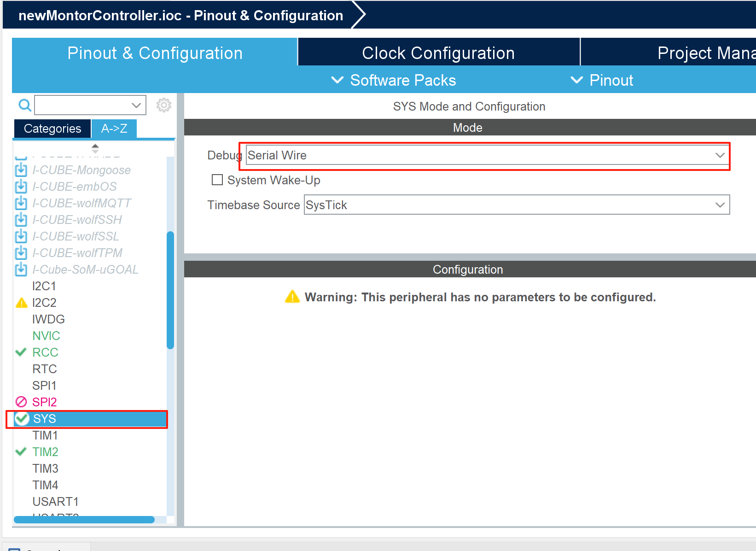Switch to Pinout & Configuration tab
756x551 pixels.
tap(155, 53)
